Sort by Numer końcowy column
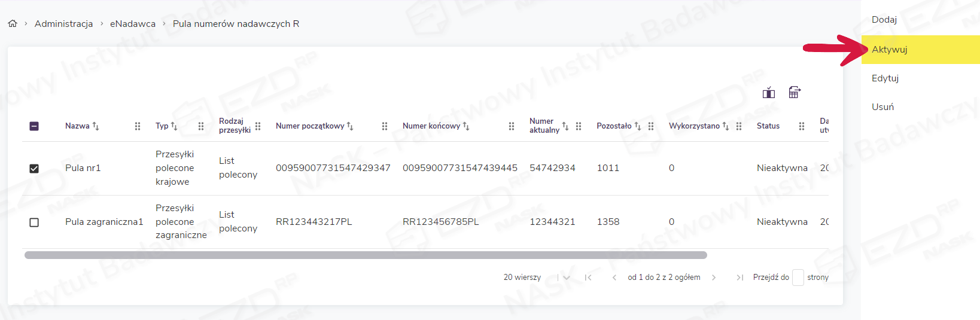 point(466,126)
